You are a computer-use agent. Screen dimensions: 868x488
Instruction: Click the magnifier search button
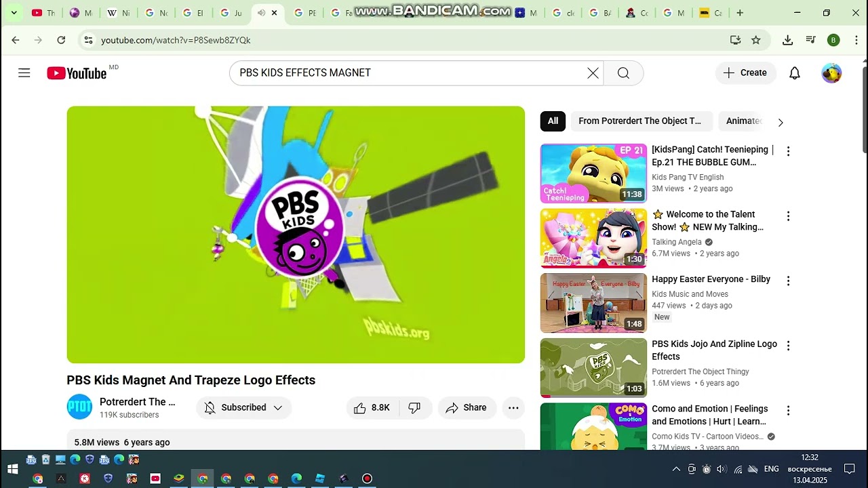[x=623, y=73]
